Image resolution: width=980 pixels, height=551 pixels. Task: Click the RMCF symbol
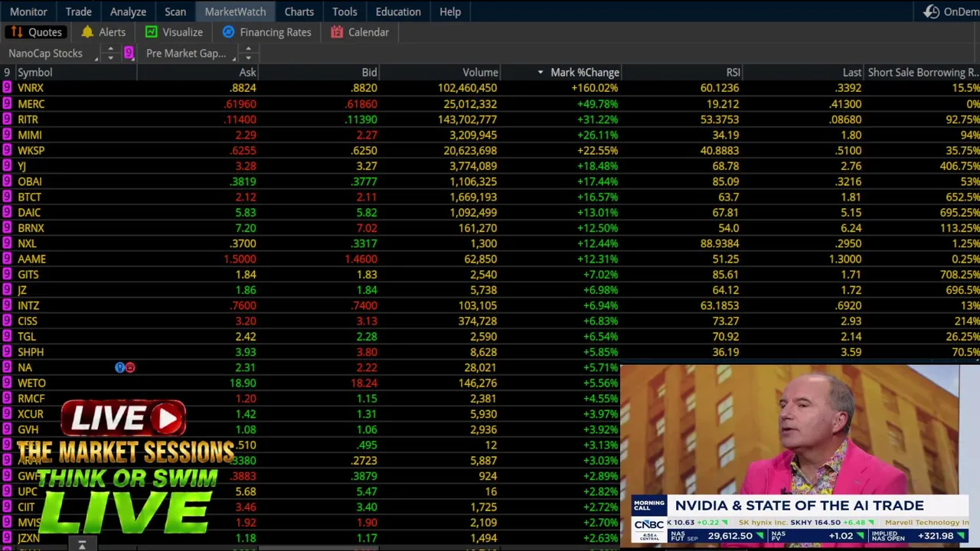pos(31,399)
